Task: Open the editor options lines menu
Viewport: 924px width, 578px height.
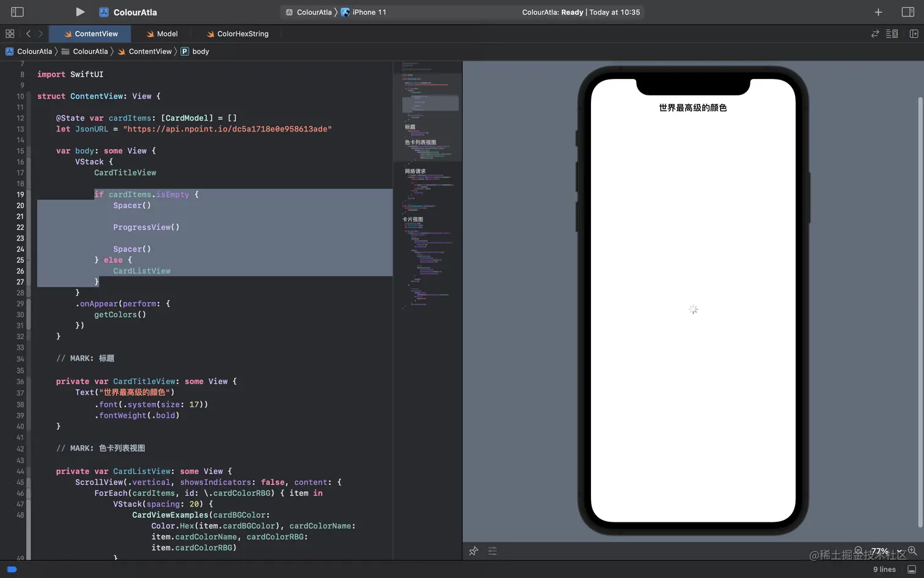Action: point(892,34)
